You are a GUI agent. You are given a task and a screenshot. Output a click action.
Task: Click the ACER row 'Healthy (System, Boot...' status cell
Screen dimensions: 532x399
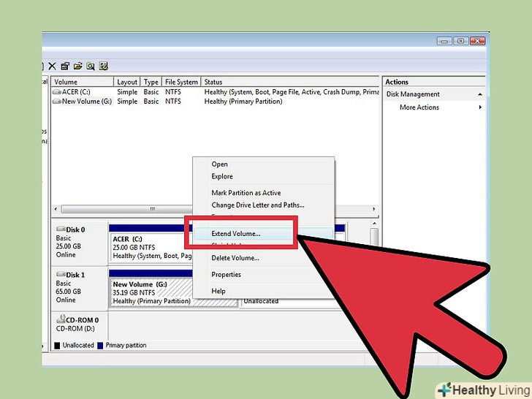coord(292,92)
